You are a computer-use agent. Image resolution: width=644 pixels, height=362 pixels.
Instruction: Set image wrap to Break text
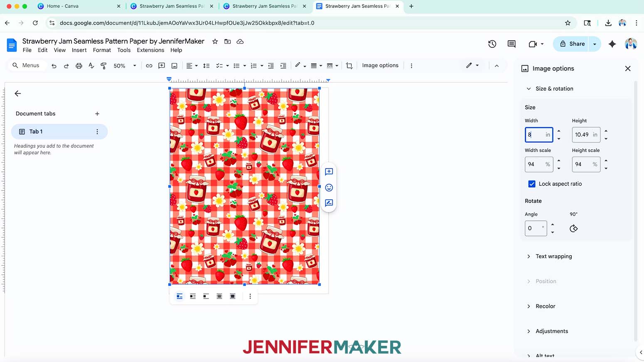pyautogui.click(x=206, y=296)
